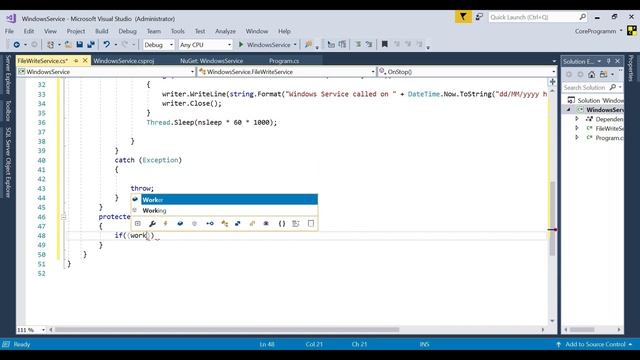
Task: Click the Open File folder toolbar icon
Action: 68,44
